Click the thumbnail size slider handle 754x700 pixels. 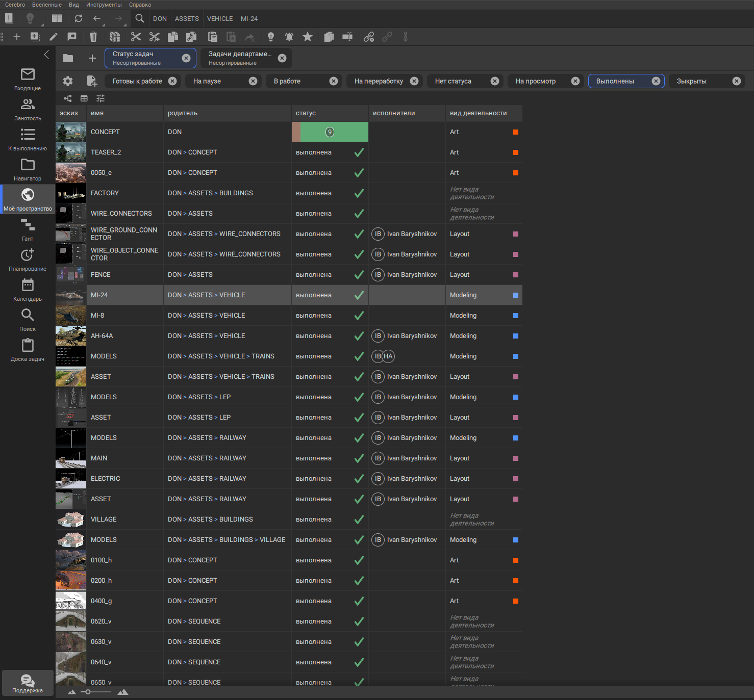click(x=88, y=692)
